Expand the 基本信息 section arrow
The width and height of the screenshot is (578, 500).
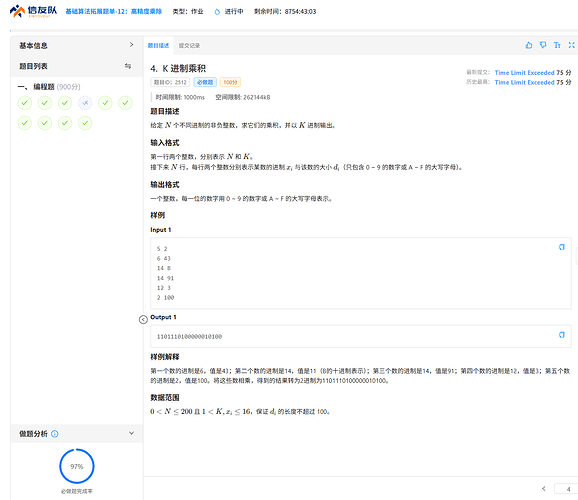132,45
